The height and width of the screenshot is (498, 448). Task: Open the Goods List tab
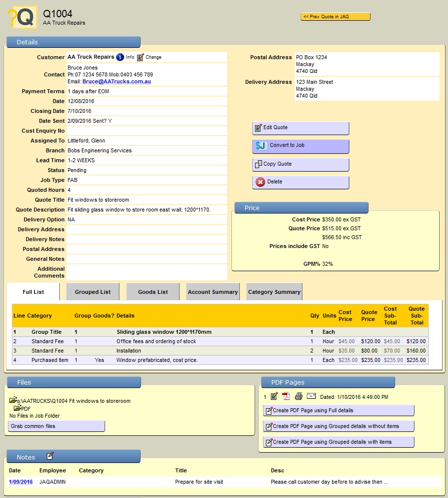(153, 292)
